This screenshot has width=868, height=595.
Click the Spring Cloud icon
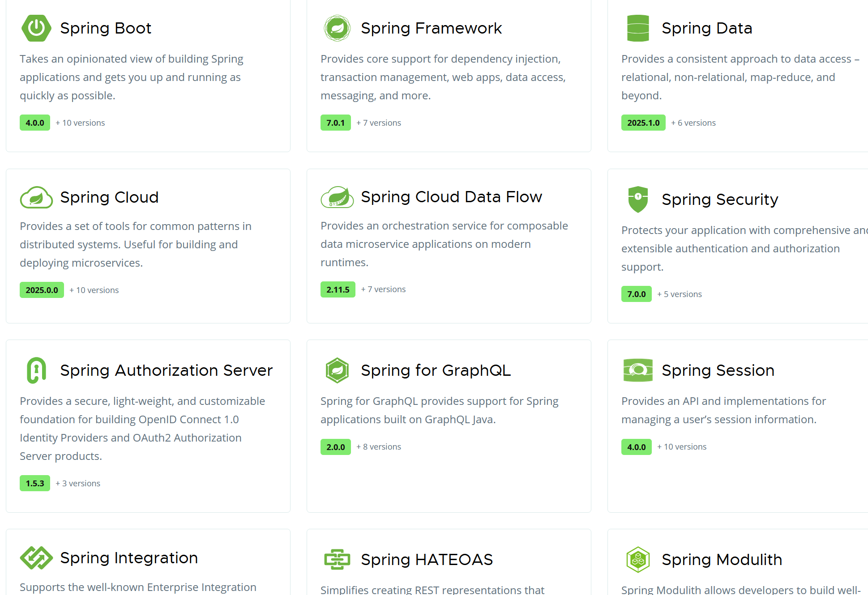36,197
